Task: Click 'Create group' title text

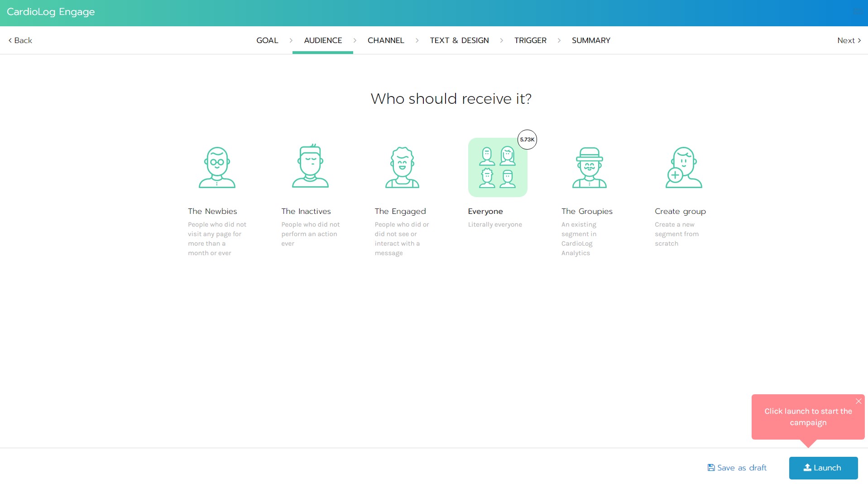Action: click(x=680, y=211)
